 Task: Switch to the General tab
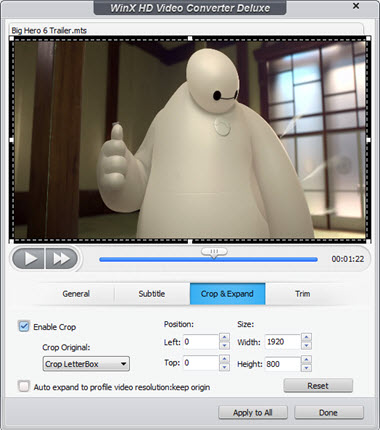point(76,294)
